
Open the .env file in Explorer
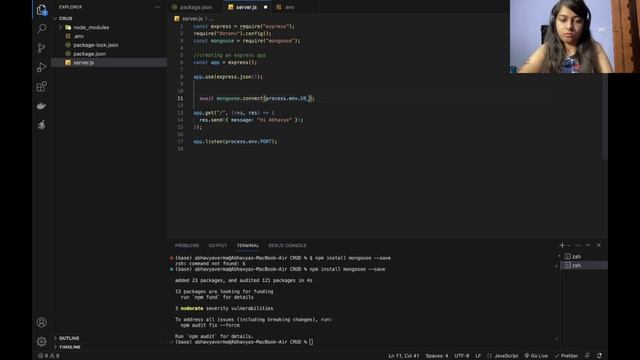click(x=109, y=36)
